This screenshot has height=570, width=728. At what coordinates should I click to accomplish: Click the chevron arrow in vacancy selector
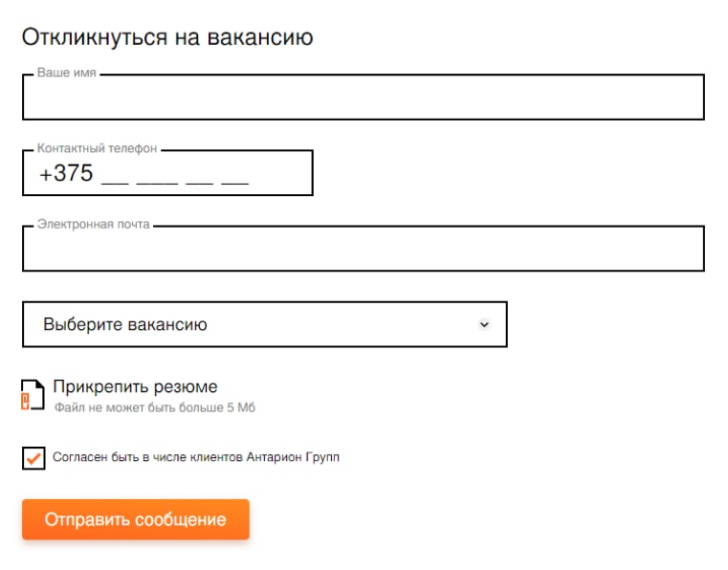[x=484, y=324]
